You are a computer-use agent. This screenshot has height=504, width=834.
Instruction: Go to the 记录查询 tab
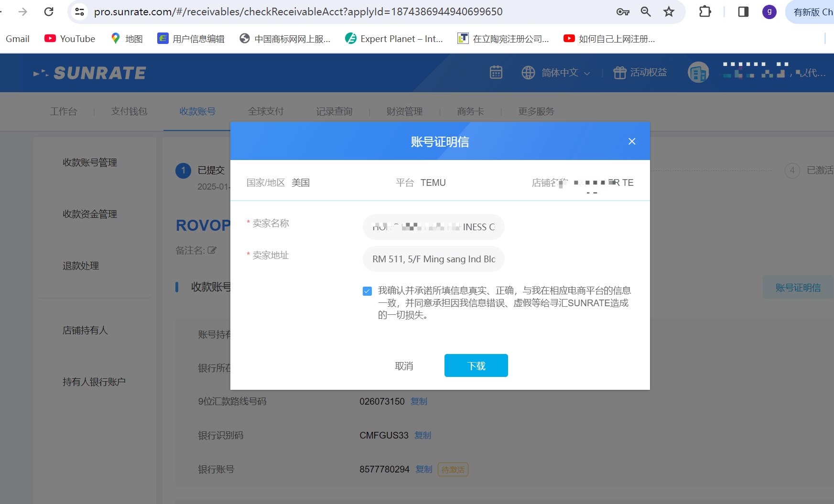tap(334, 111)
